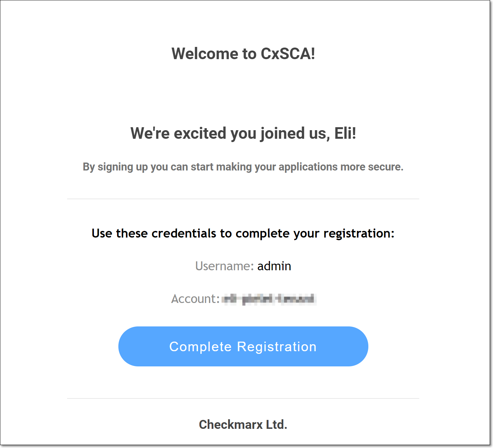493x448 pixels.
Task: Click the word Registration on the blue button
Action: [x=277, y=347]
